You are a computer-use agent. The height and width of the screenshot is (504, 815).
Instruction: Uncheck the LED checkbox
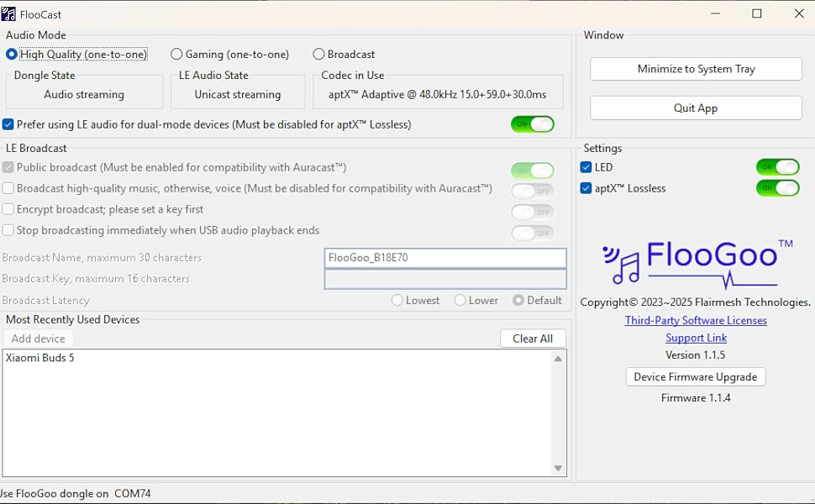point(586,167)
